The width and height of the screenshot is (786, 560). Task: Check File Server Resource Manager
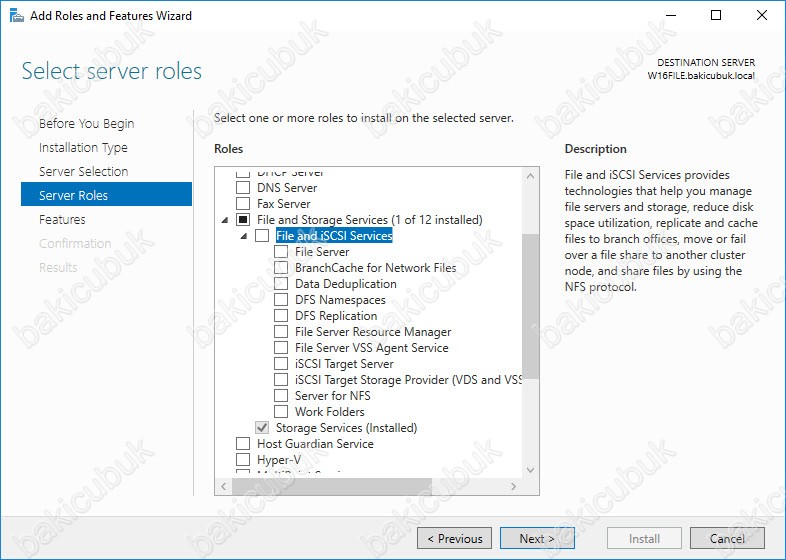(281, 332)
